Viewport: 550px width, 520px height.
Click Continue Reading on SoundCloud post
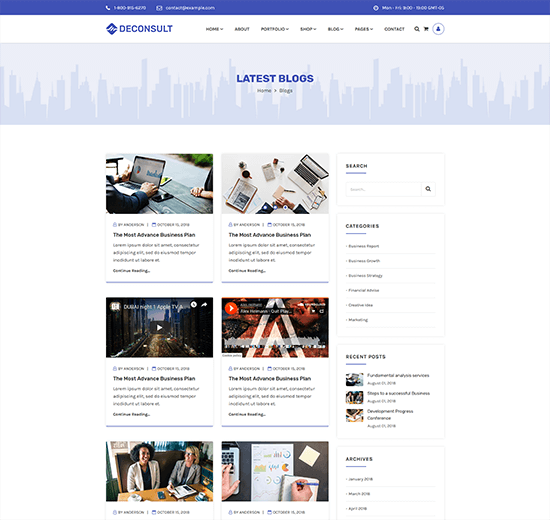pyautogui.click(x=247, y=414)
